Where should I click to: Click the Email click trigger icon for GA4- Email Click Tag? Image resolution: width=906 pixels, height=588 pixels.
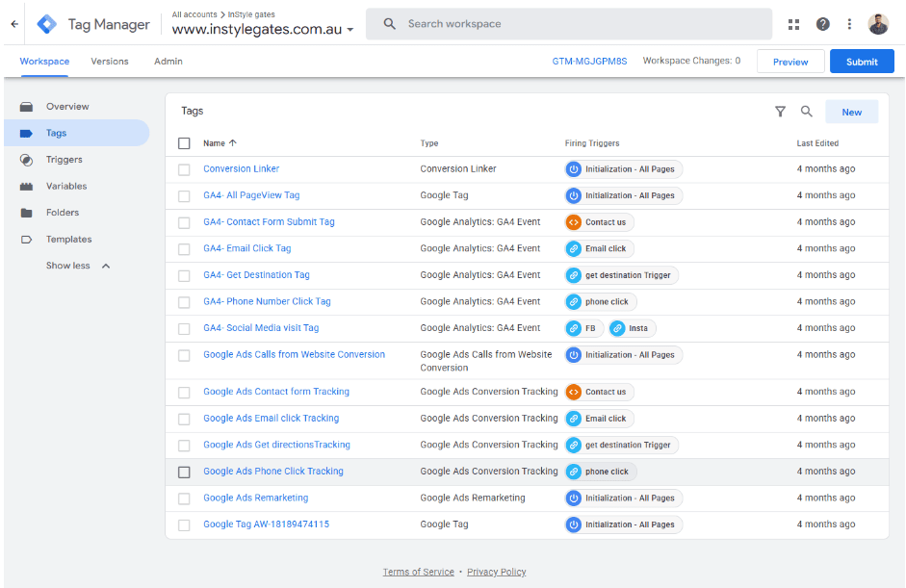(573, 249)
